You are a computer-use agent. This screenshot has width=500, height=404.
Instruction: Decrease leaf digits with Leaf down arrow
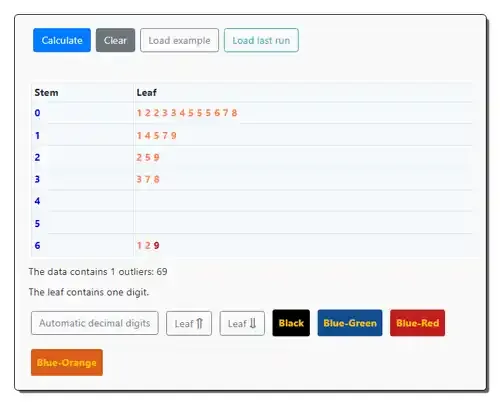(242, 323)
